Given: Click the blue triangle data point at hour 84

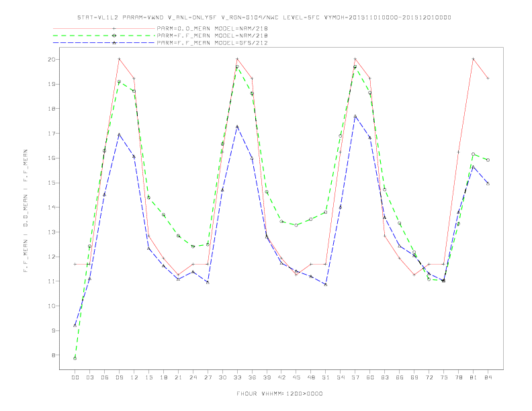Looking at the screenshot, I should pyautogui.click(x=488, y=183).
